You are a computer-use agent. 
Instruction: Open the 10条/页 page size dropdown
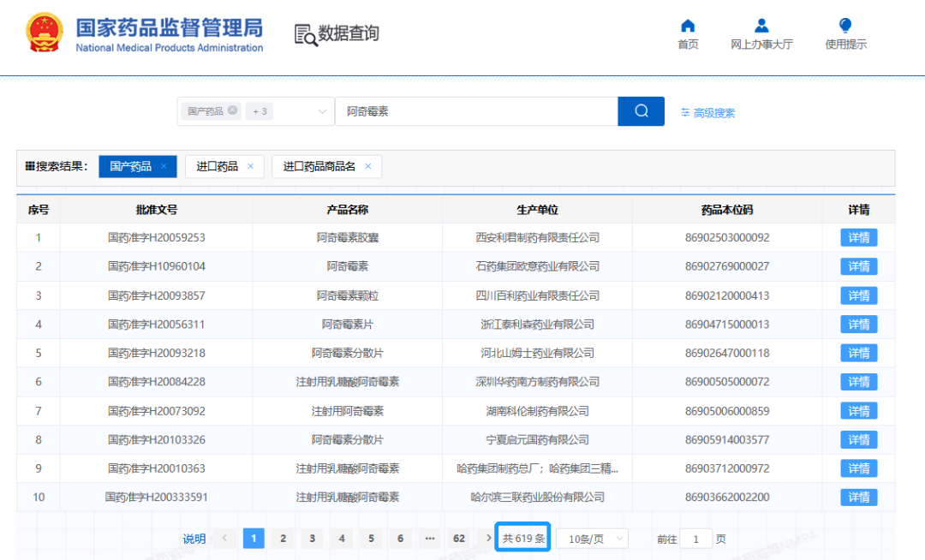point(591,538)
